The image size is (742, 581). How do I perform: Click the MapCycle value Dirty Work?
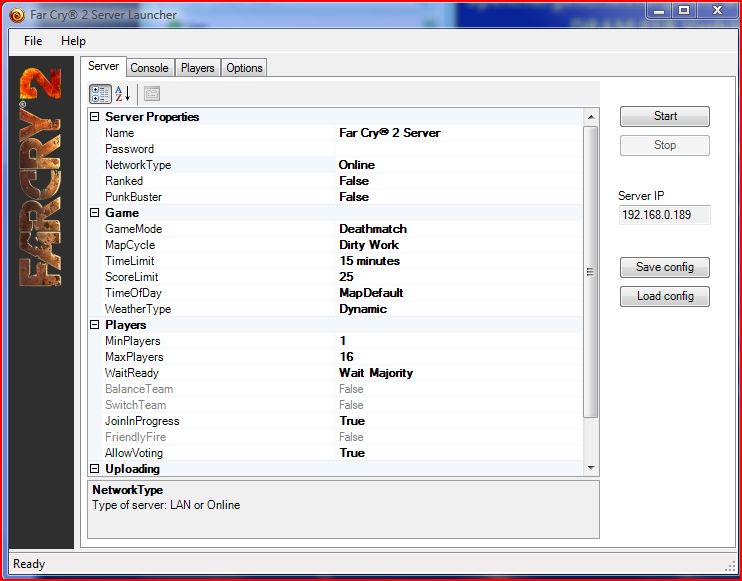369,245
